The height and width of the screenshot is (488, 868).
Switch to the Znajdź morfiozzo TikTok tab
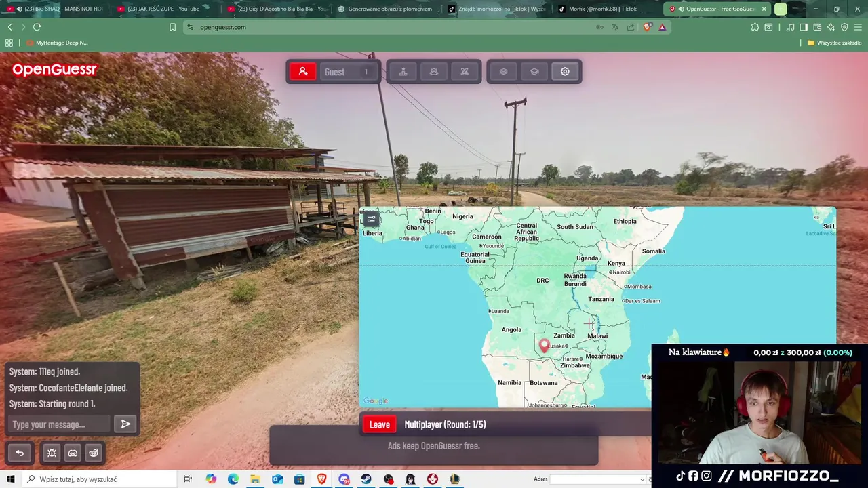click(x=498, y=9)
